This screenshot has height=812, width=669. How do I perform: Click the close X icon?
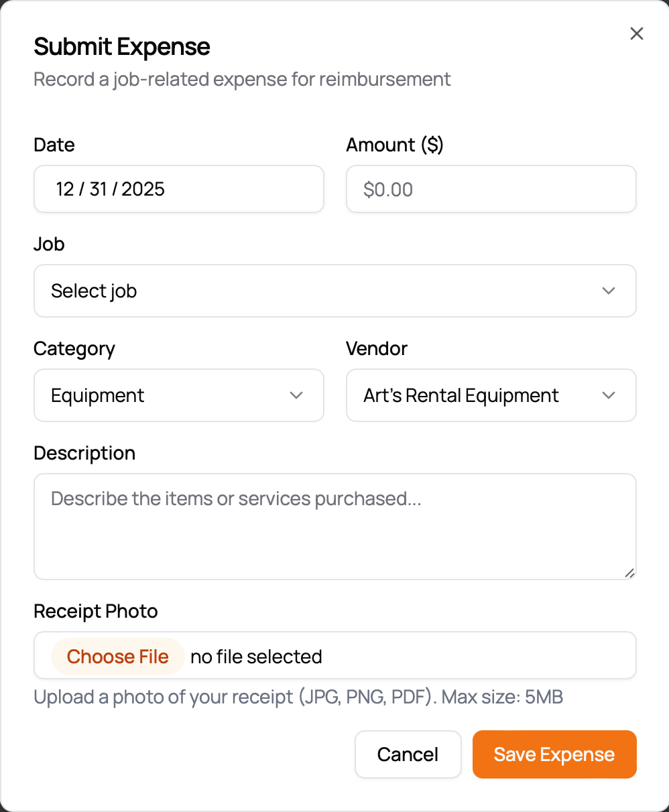(x=635, y=33)
